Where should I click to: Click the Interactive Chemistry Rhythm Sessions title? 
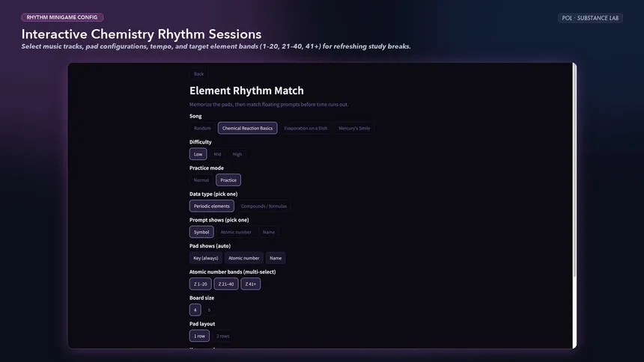coord(142,34)
